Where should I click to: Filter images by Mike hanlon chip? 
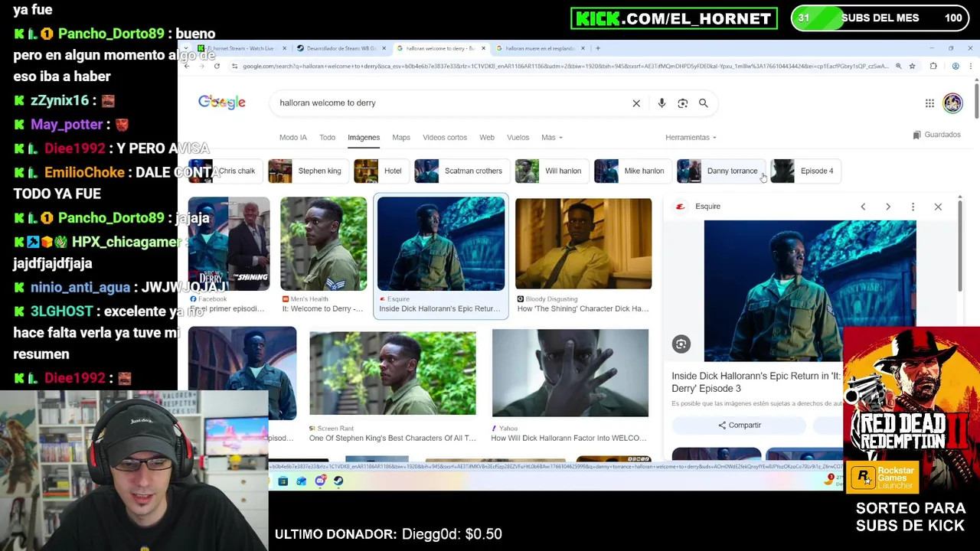click(x=632, y=171)
